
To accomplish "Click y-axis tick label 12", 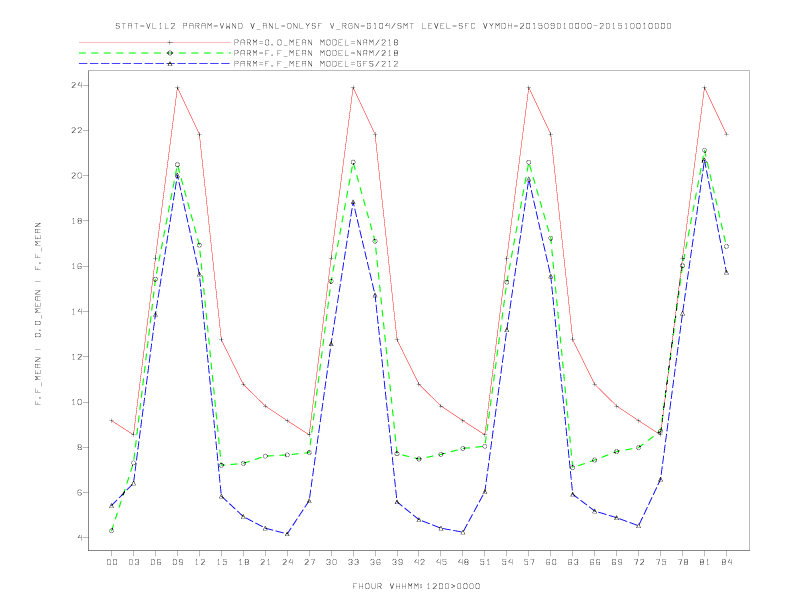I will tap(76, 356).
